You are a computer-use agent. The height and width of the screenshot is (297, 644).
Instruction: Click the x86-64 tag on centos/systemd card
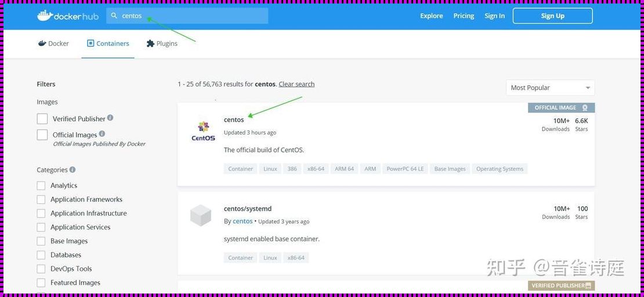point(296,258)
